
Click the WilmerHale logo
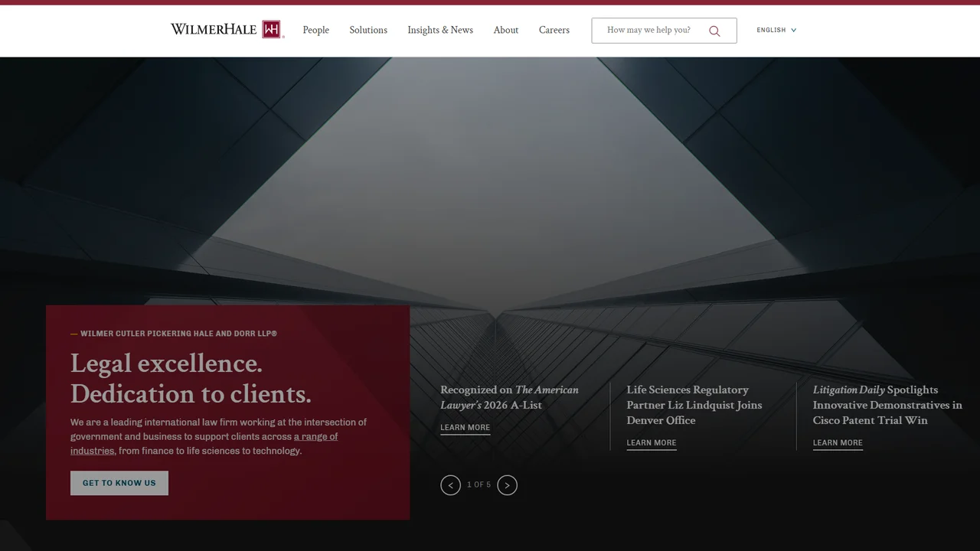click(227, 30)
